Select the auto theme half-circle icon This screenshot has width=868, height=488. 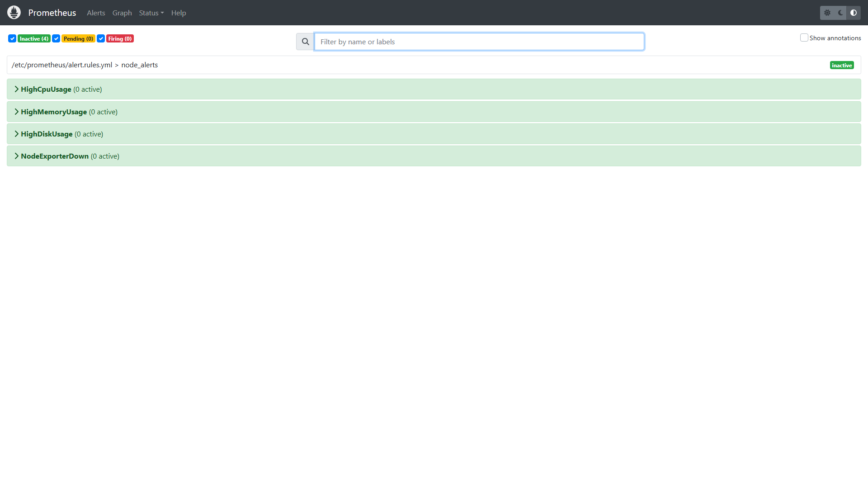click(854, 13)
